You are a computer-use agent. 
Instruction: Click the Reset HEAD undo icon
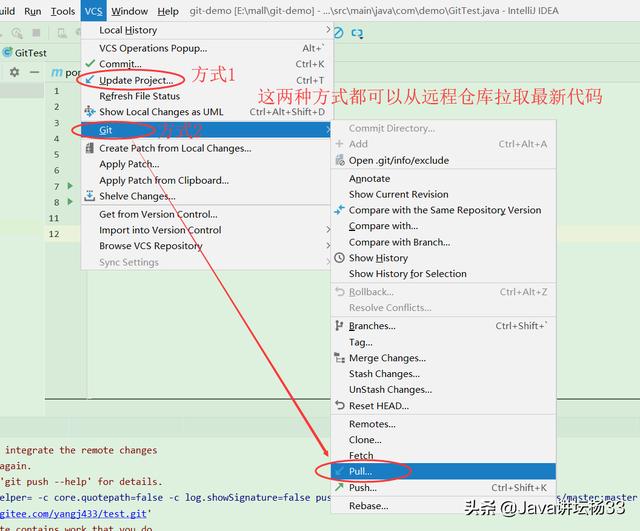[340, 405]
